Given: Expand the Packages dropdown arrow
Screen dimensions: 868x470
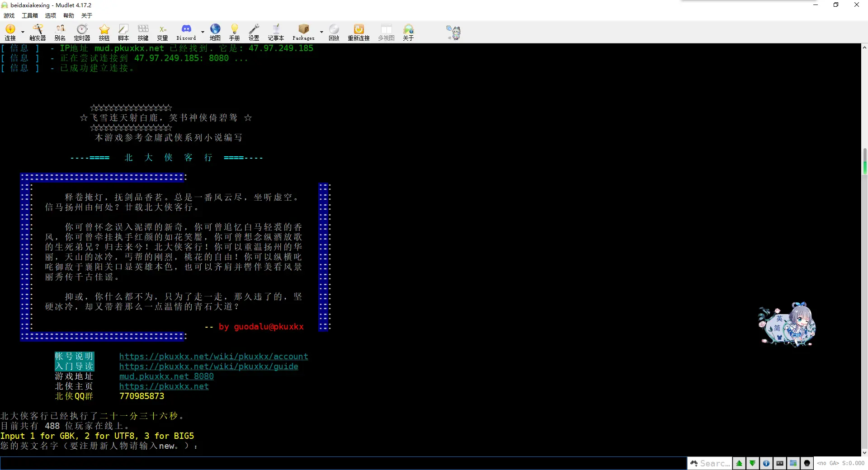Looking at the screenshot, I should [x=321, y=33].
